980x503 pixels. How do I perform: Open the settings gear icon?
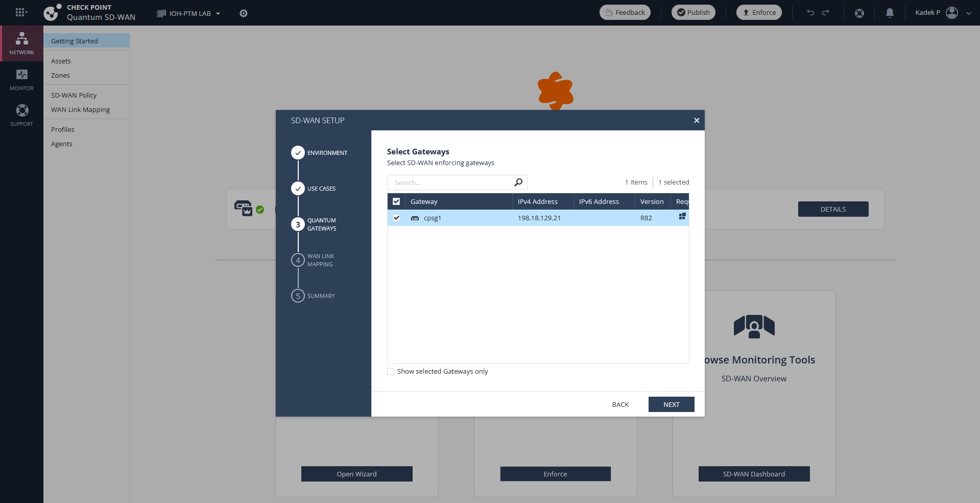[x=244, y=13]
